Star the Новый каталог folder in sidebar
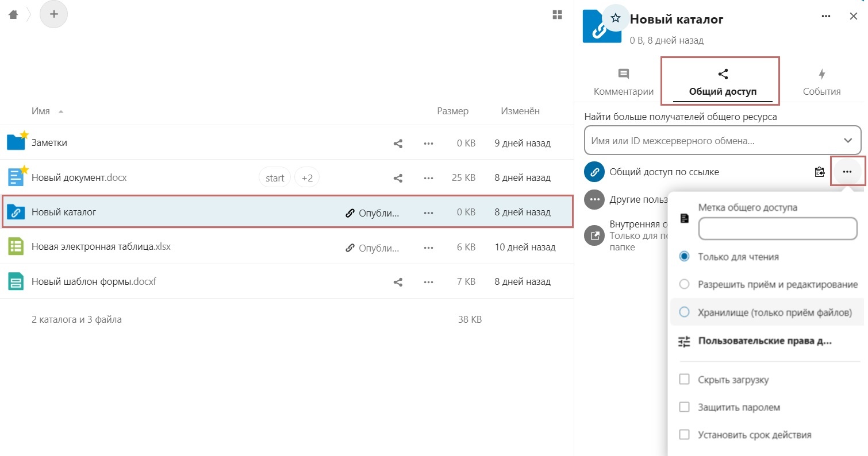This screenshot has height=456, width=868. tap(616, 19)
